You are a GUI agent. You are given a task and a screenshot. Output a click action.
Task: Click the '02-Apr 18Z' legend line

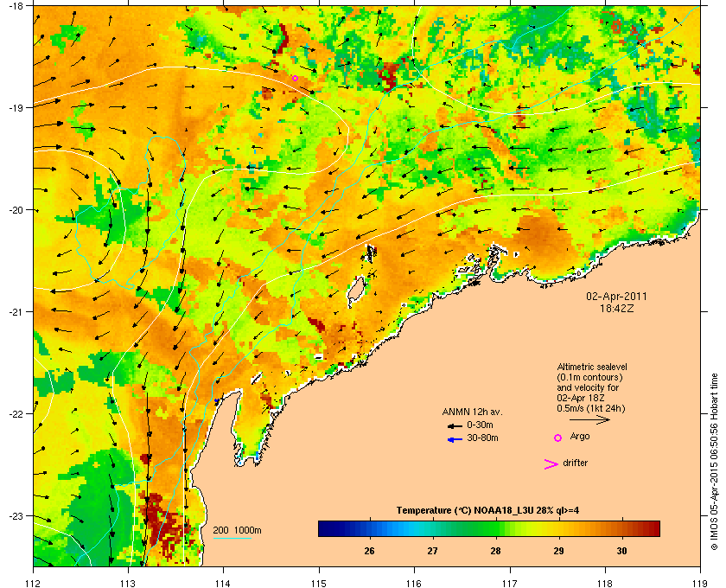(581, 398)
